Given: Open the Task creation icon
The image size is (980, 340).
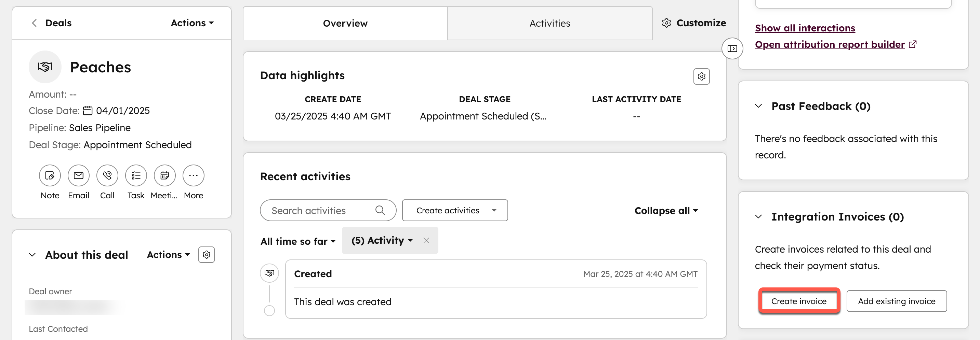Looking at the screenshot, I should 135,175.
